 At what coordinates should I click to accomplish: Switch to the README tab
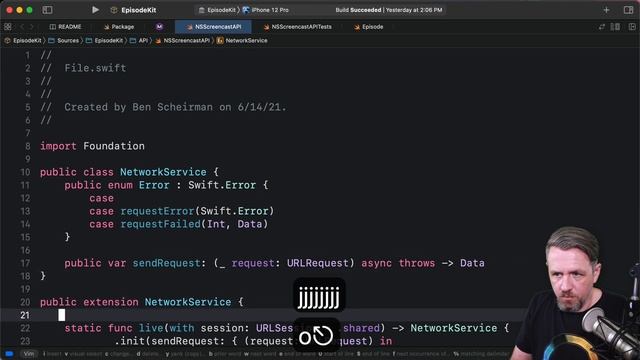(65, 27)
